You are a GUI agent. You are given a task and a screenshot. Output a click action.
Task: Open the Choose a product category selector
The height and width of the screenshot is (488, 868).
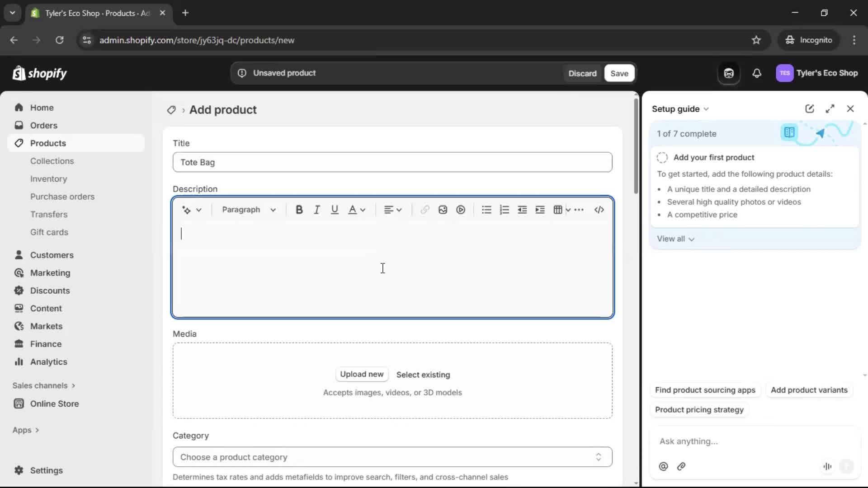pyautogui.click(x=392, y=457)
